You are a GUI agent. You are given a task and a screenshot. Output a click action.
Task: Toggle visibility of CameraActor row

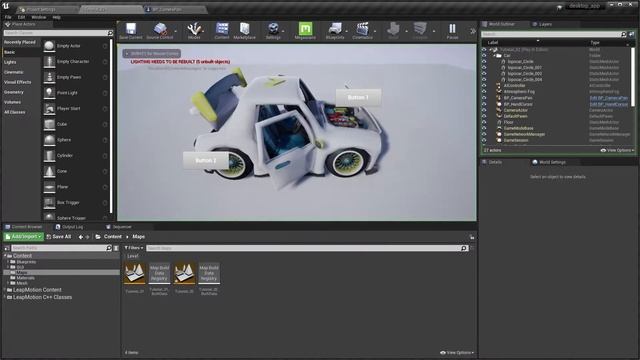(x=484, y=110)
